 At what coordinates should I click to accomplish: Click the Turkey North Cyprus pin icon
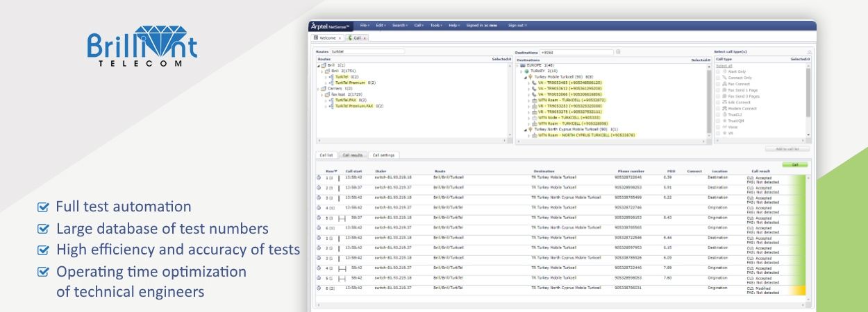coord(531,130)
